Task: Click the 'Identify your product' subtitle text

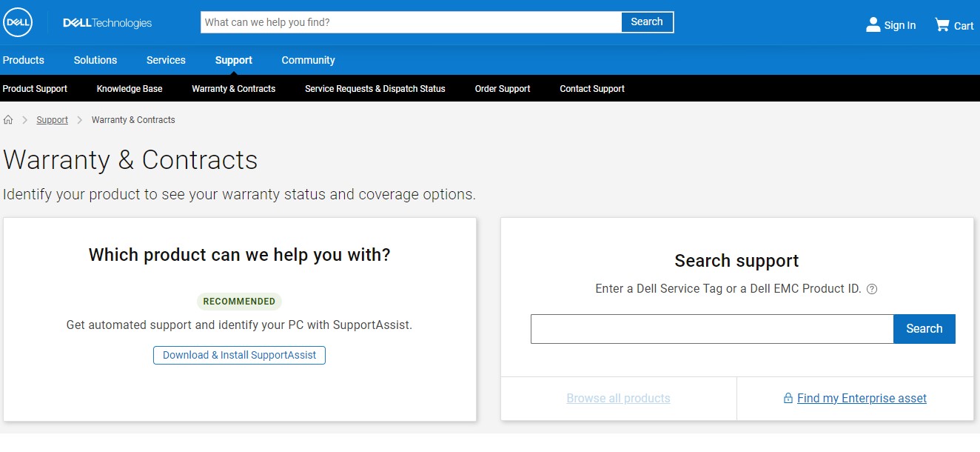Action: click(239, 195)
